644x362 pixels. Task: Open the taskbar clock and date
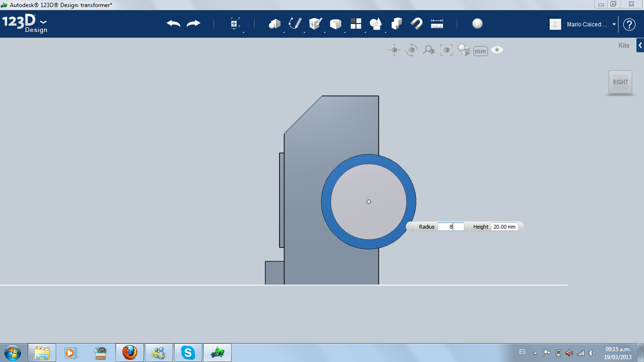(x=618, y=353)
